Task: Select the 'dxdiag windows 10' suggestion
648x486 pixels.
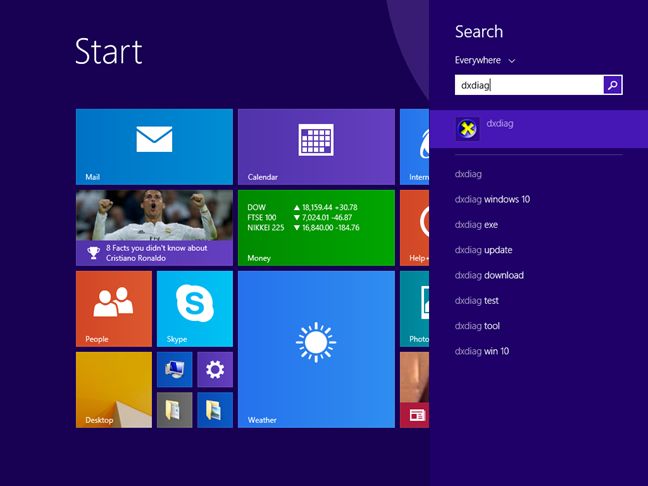Action: 492,199
